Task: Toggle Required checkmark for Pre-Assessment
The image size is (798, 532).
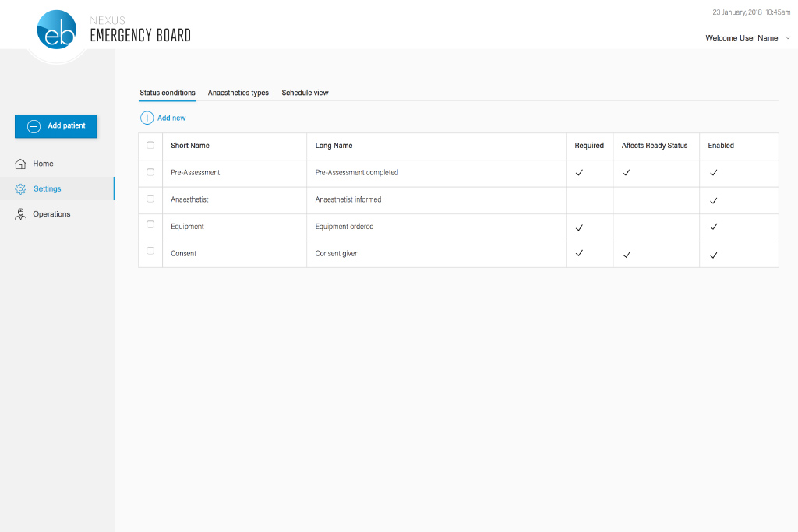Action: [x=579, y=173]
